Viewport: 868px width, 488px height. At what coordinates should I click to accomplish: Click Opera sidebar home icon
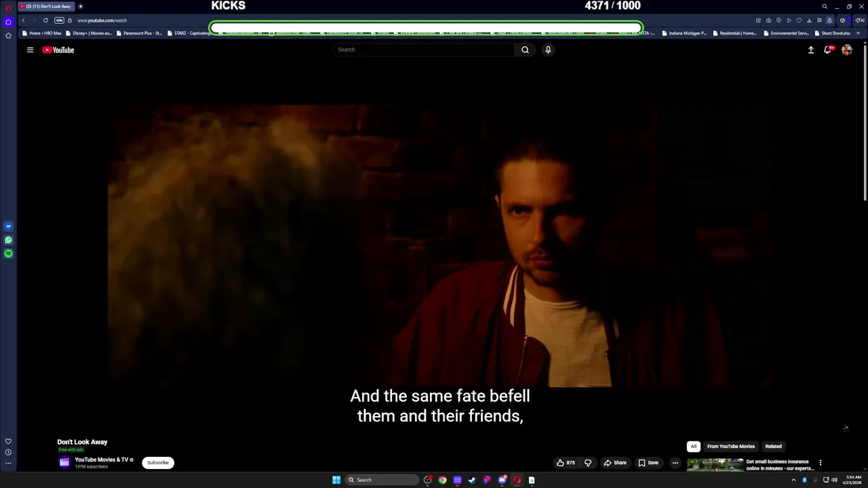click(x=8, y=22)
